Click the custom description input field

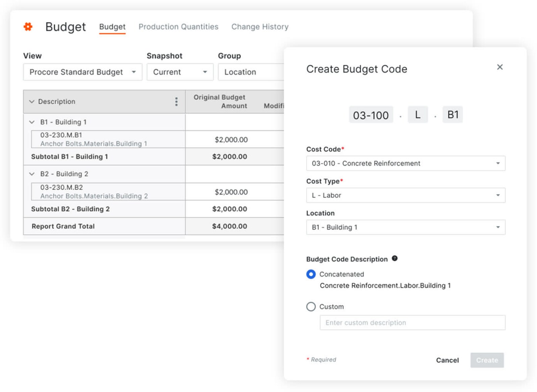[412, 323]
